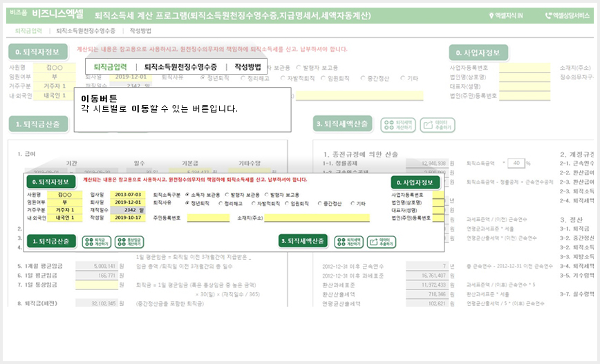Click faded 0. 사업자정보 header on background sheet
The image size is (600, 364).
pos(478,52)
